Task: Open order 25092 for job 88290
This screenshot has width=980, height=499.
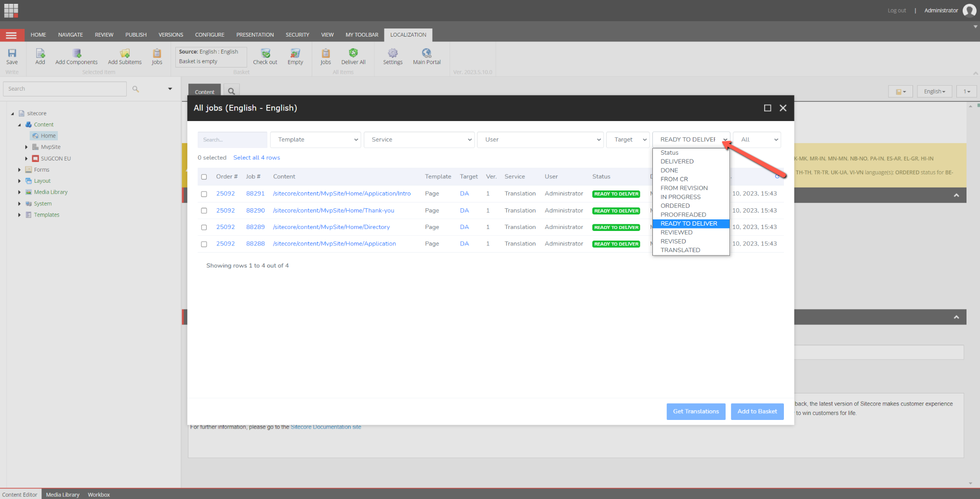Action: pyautogui.click(x=225, y=211)
